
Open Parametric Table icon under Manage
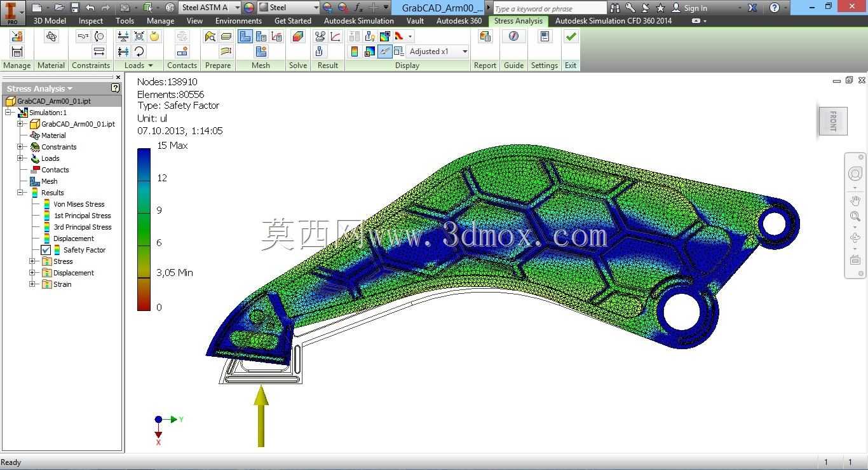tap(17, 52)
